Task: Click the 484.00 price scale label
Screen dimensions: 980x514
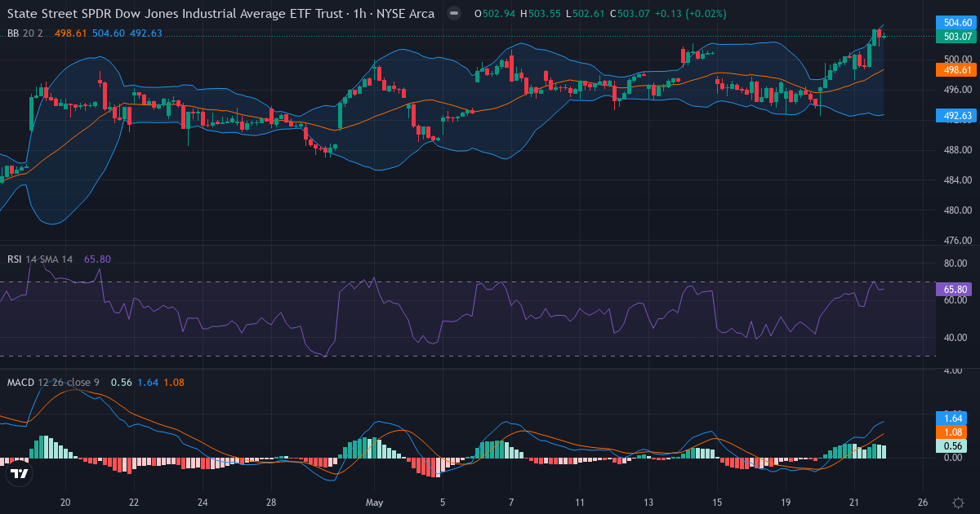Action: pos(956,180)
